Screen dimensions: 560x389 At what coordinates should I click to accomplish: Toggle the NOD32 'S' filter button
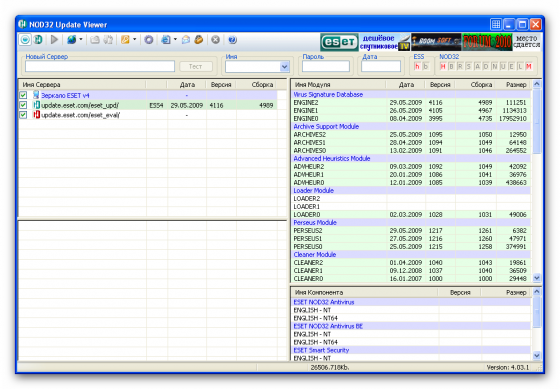469,66
